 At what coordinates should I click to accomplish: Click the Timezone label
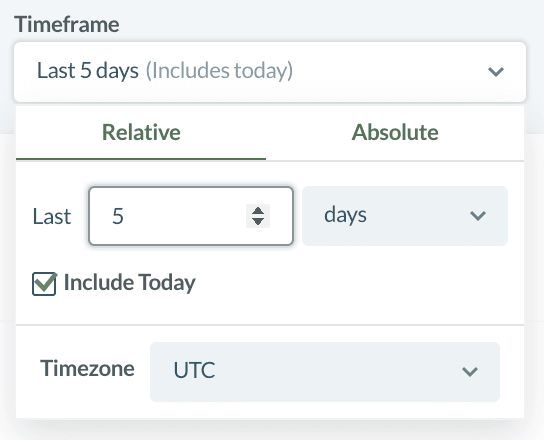click(x=87, y=368)
